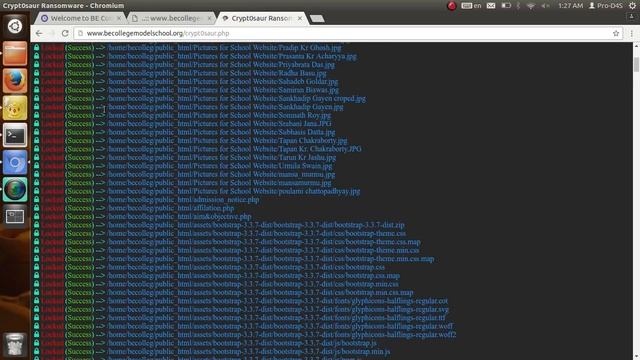
Task: Click the 'Samiran Biswas.jpg' file path
Action: (x=223, y=90)
